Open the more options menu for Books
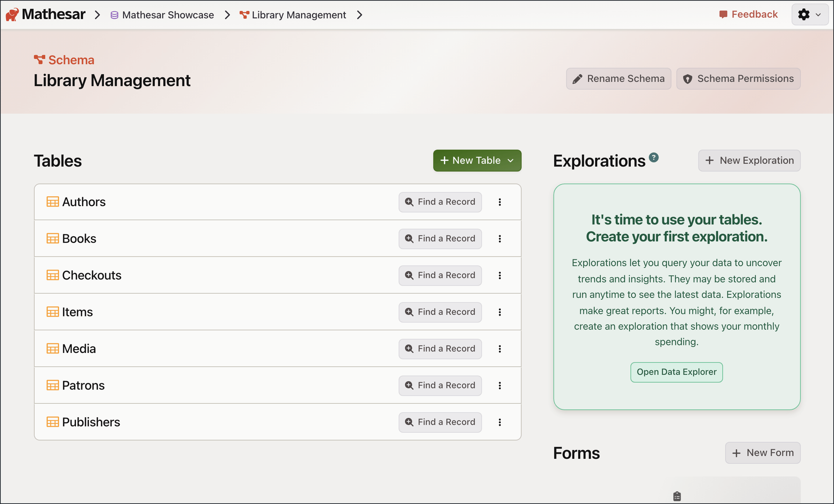This screenshot has height=504, width=834. point(500,239)
